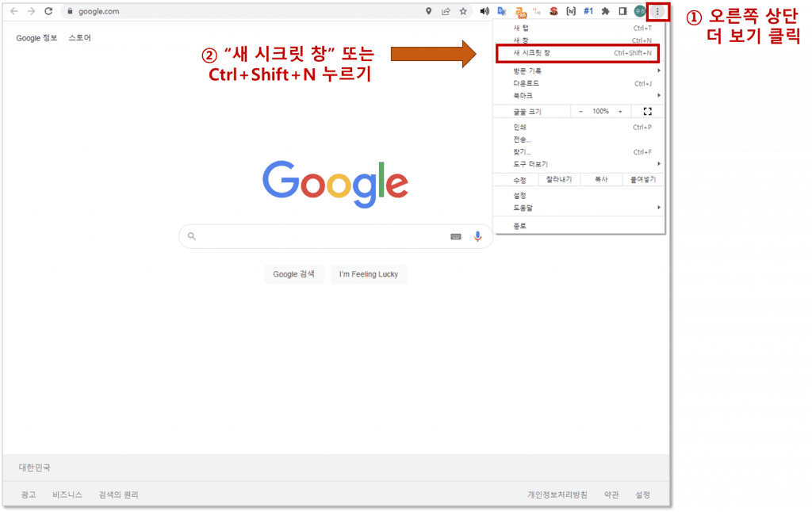Viewport: 812px width, 512px height.
Task: Select 새 창 menu item
Action: tap(579, 40)
